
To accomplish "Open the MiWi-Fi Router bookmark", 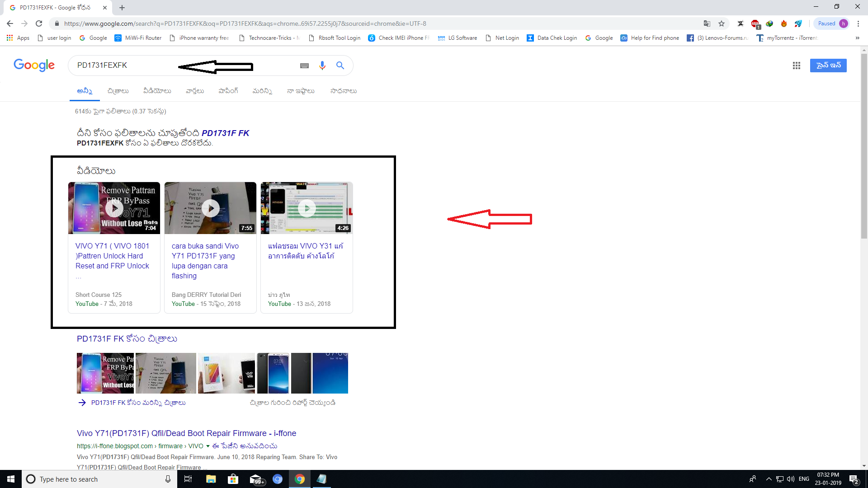I will (138, 38).
